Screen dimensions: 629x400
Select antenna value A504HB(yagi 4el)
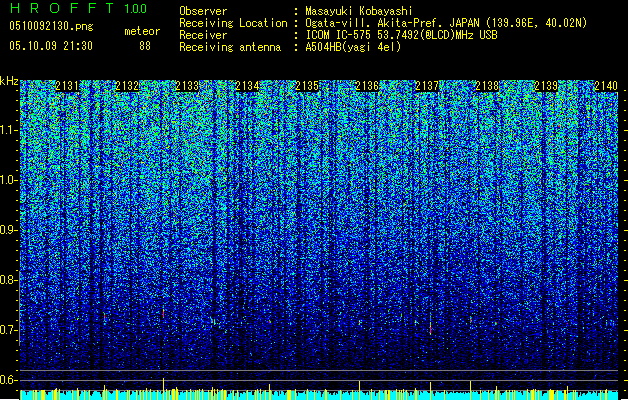click(353, 47)
